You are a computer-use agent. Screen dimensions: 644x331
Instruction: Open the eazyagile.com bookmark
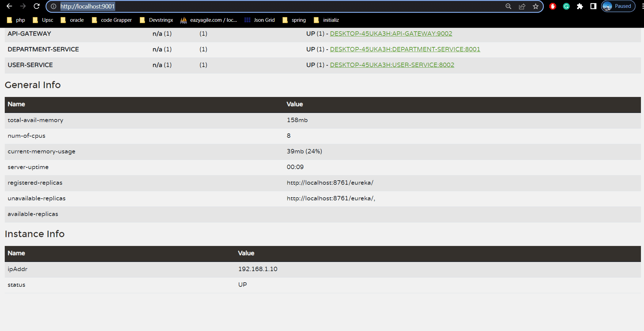point(209,20)
